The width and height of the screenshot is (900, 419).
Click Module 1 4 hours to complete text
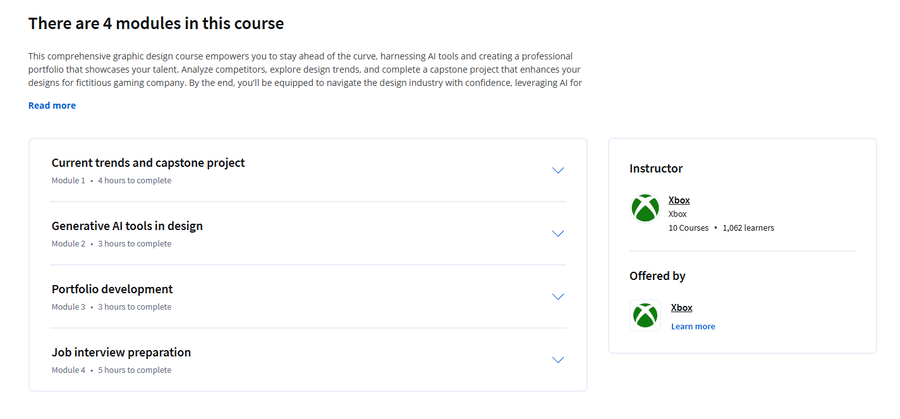[x=111, y=181]
